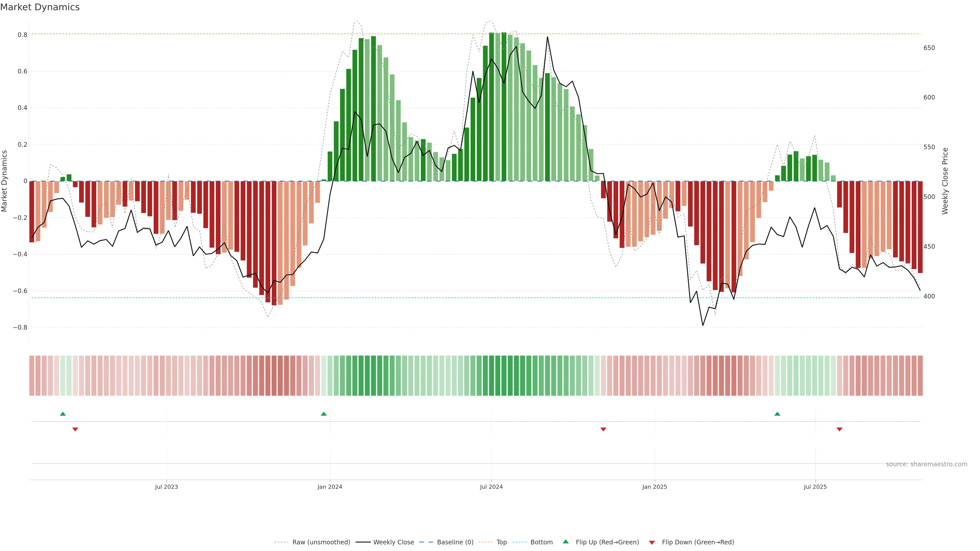Click the flip-down triangle before Jan 2025

click(x=603, y=429)
